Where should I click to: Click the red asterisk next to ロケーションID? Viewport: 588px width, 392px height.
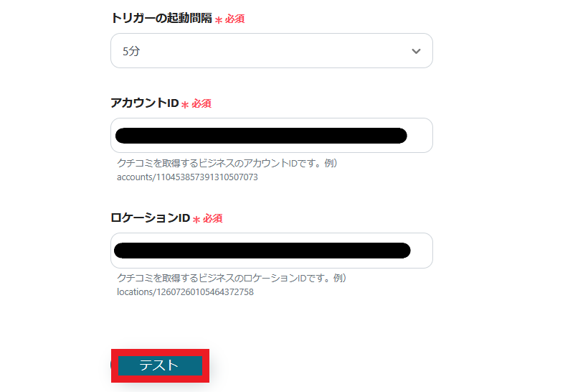(x=196, y=219)
